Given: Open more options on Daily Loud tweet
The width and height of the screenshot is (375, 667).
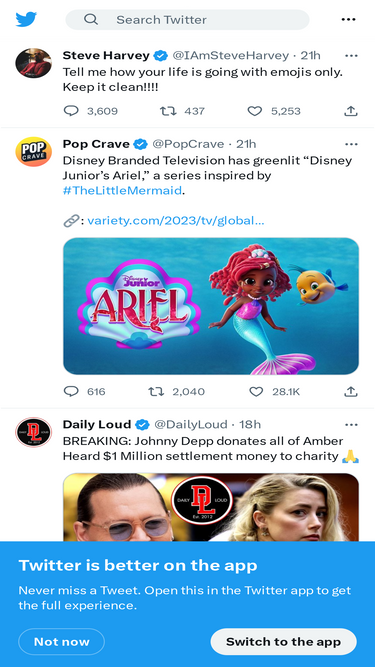Looking at the screenshot, I should pos(351,425).
